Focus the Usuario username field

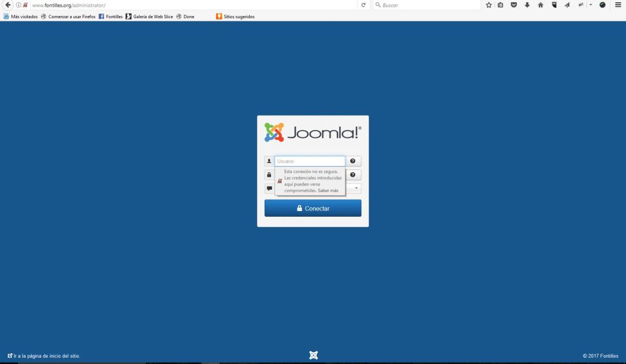310,162
